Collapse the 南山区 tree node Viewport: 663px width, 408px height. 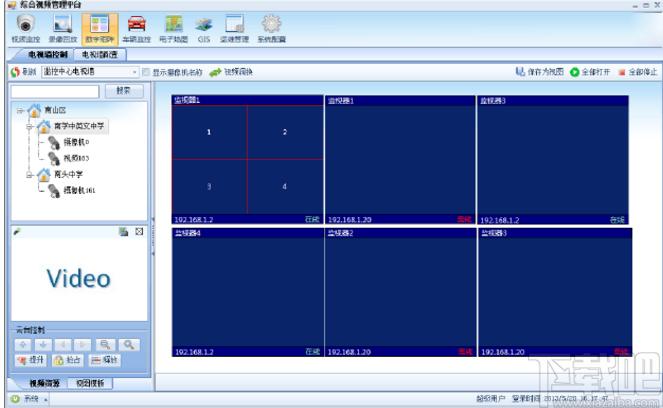point(20,111)
